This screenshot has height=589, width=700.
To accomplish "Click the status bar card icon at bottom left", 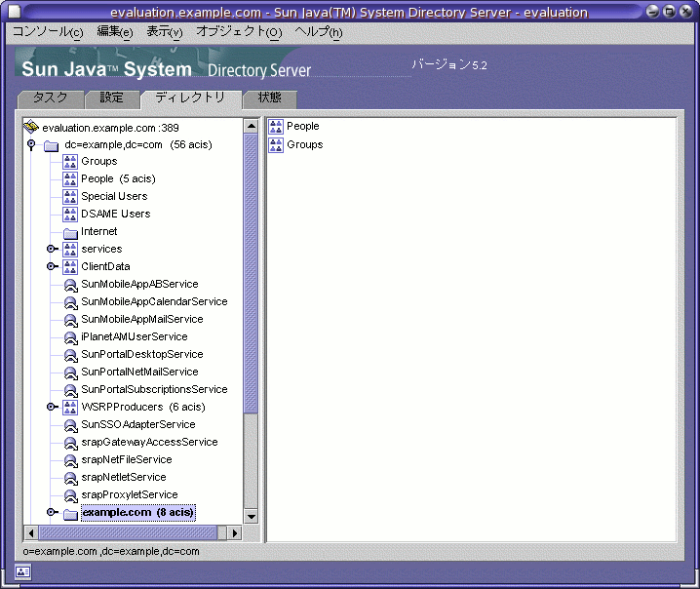I will click(x=22, y=571).
